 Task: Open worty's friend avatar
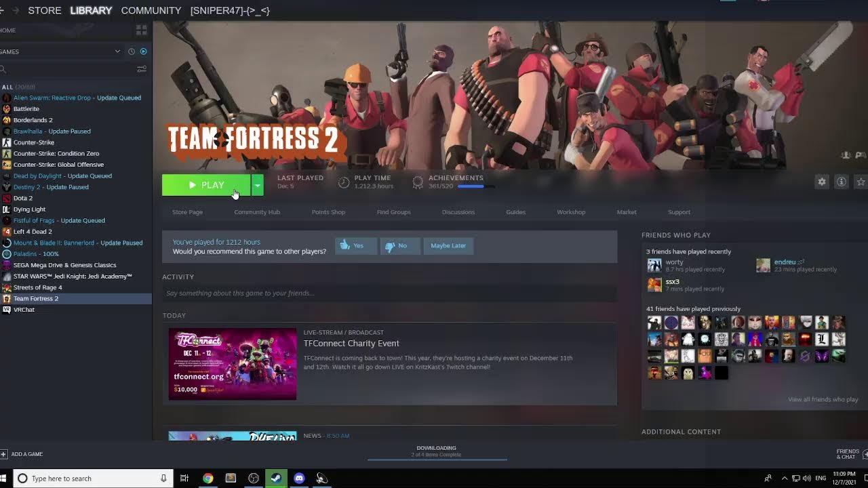[654, 265]
